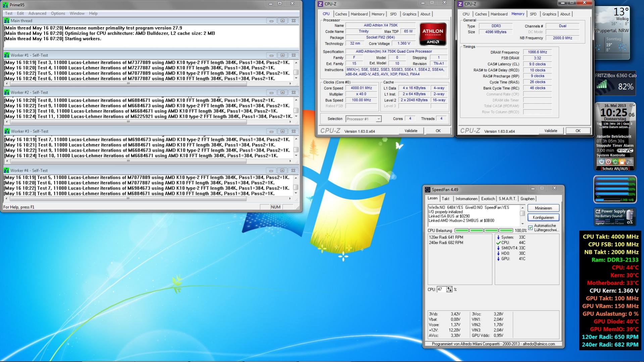
Task: Click the blue arrow icon beside System temperature
Action: pos(498,238)
